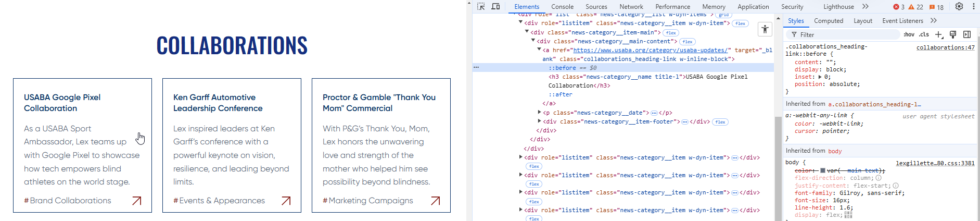Open the usaba.org href link in DOM
980x221 pixels.
[650, 50]
